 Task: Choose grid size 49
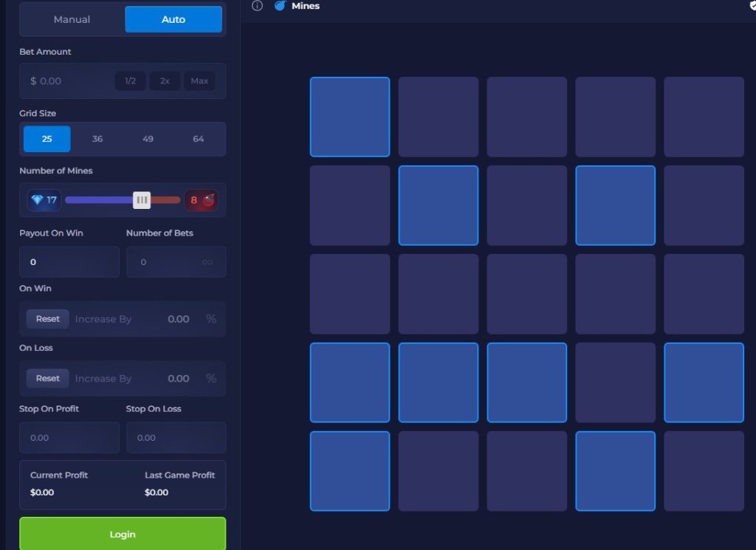(148, 139)
